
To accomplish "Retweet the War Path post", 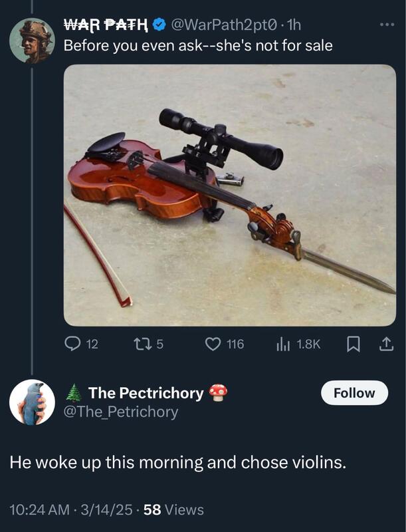I will (x=142, y=344).
